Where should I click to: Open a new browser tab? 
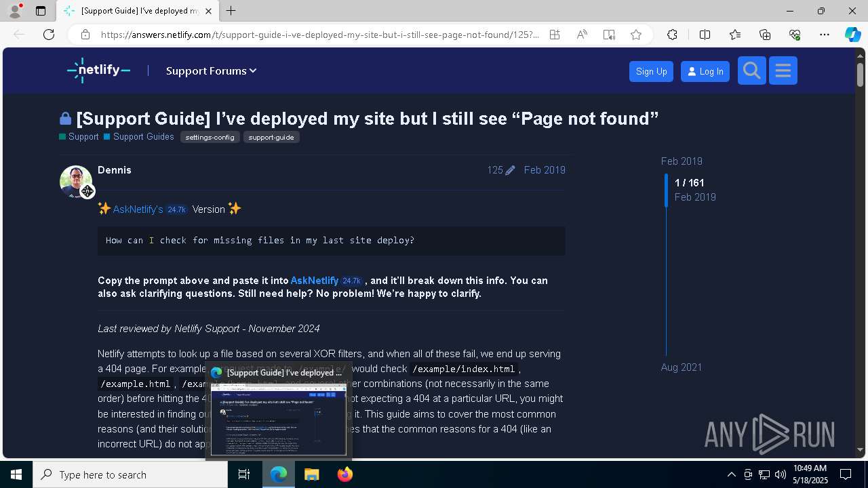click(x=231, y=11)
